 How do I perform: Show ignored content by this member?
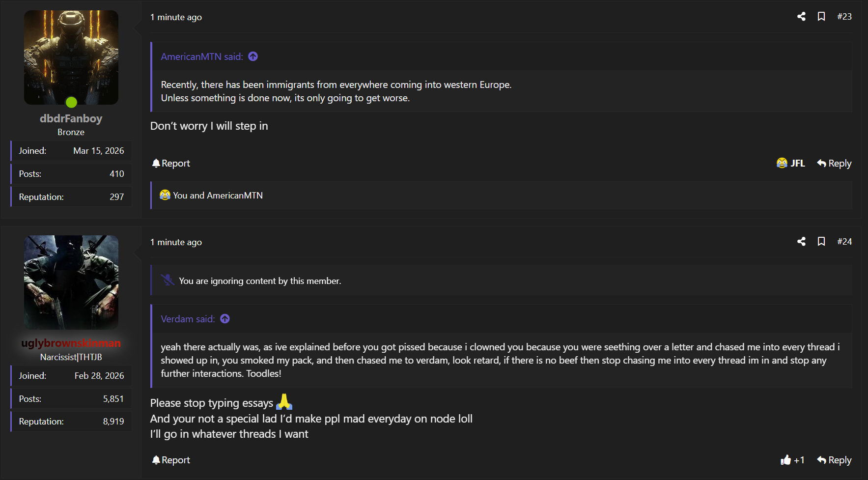click(260, 281)
